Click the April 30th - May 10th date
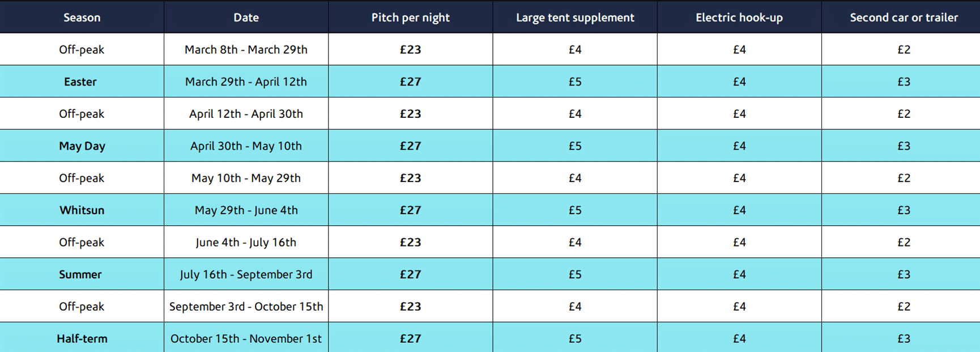This screenshot has height=352, width=980. tap(246, 146)
